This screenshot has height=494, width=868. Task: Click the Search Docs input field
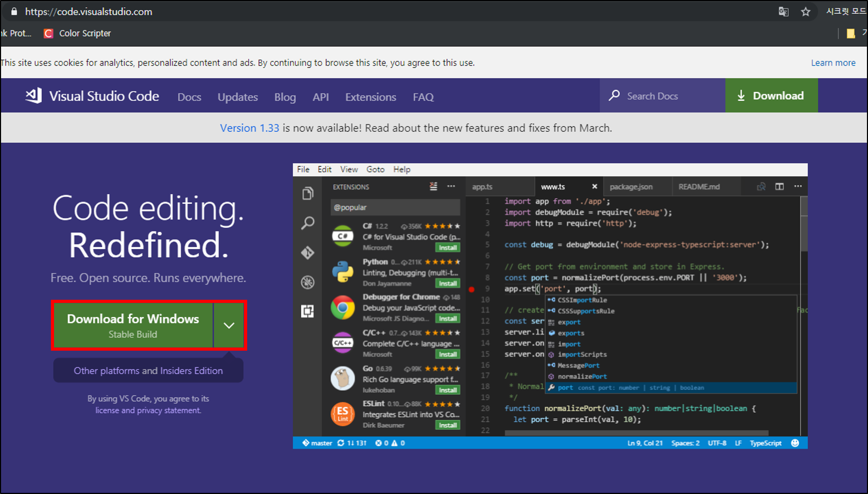click(662, 96)
